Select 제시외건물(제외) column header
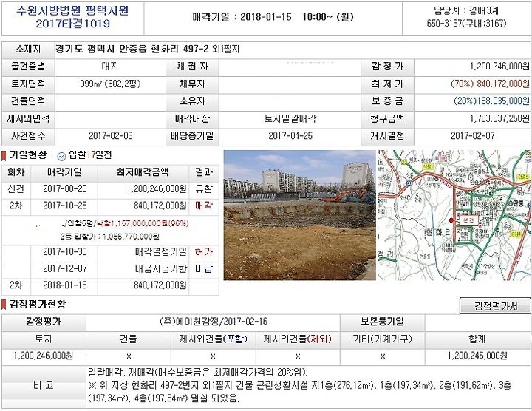Image resolution: width=532 pixels, height=411 pixels. pyautogui.click(x=298, y=339)
